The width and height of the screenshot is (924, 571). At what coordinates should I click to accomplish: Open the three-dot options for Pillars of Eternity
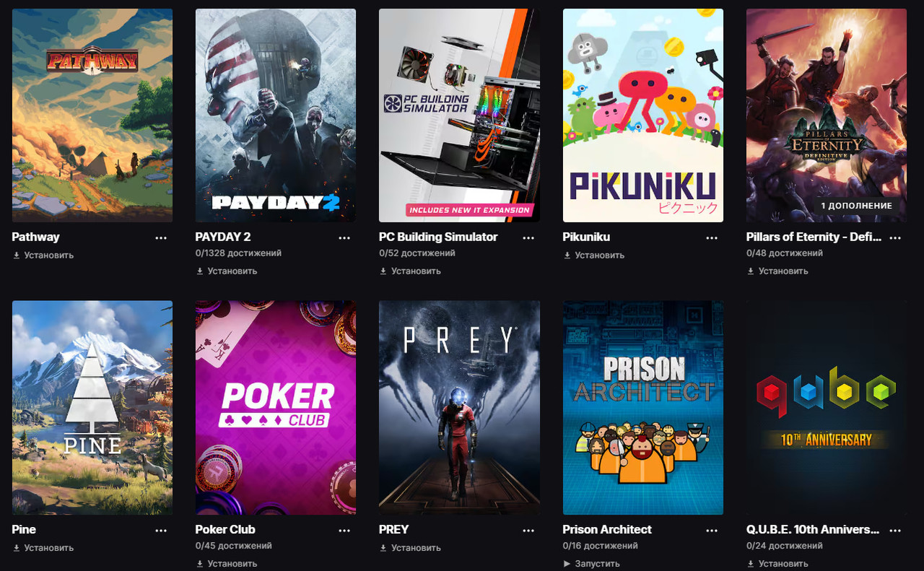[x=895, y=237]
